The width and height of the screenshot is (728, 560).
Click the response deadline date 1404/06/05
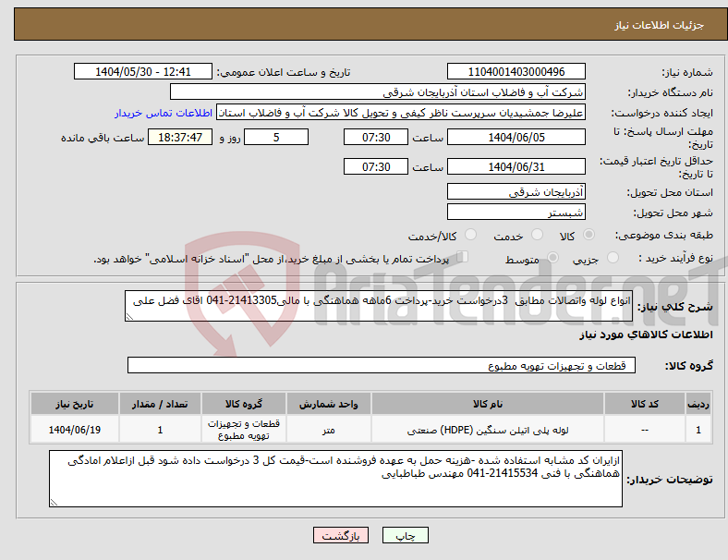click(516, 138)
